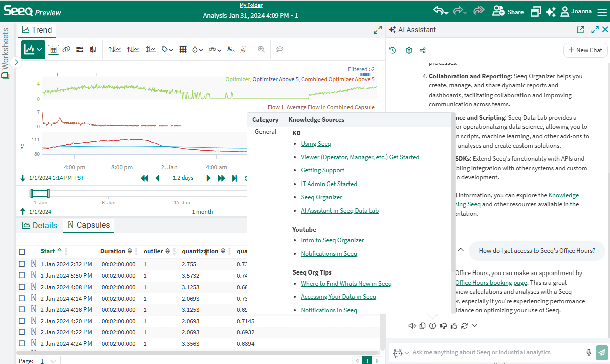Click the AI Assistant share icon

[x=423, y=50]
